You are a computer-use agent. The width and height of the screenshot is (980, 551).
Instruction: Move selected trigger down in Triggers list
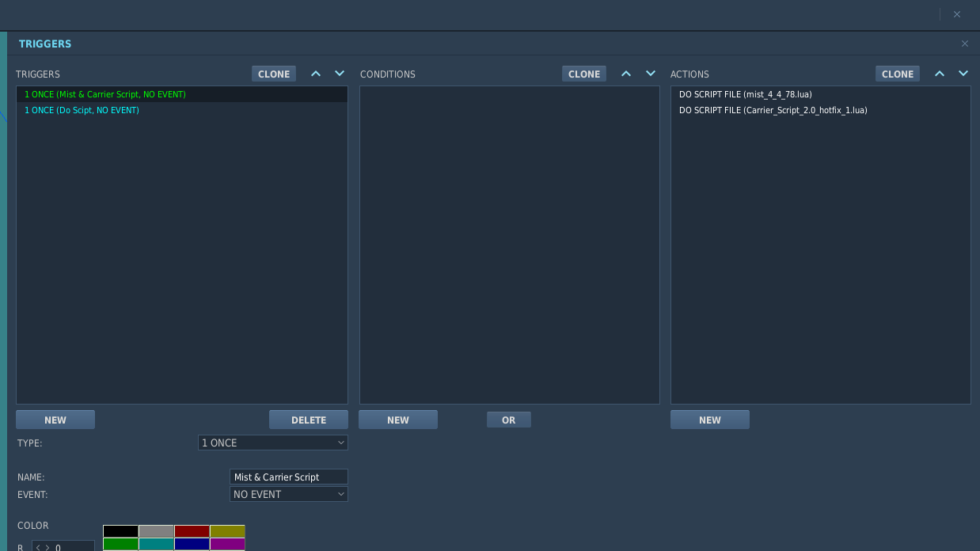pos(340,74)
